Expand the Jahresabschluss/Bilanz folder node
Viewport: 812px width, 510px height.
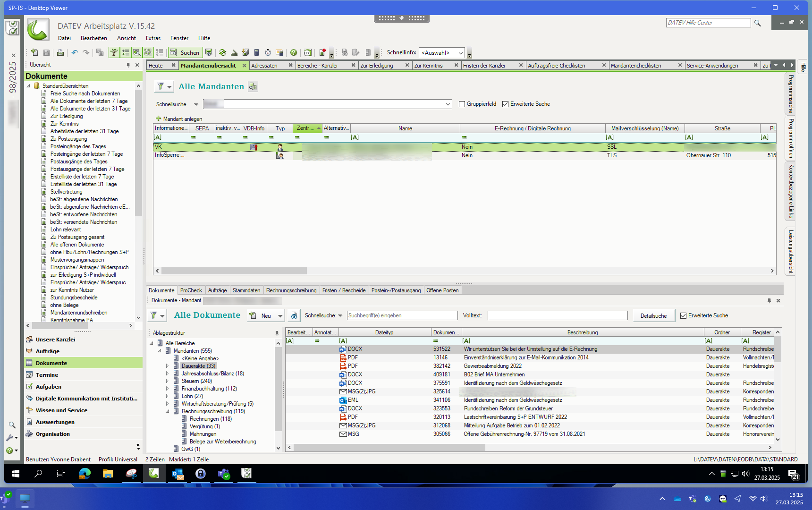pyautogui.click(x=167, y=374)
